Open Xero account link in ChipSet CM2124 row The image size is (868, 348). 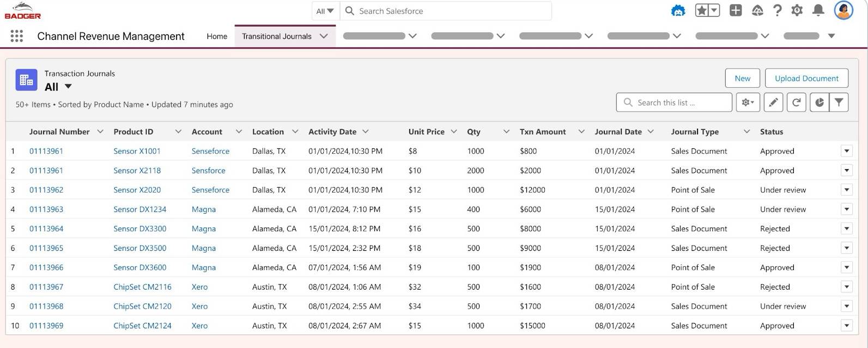199,326
